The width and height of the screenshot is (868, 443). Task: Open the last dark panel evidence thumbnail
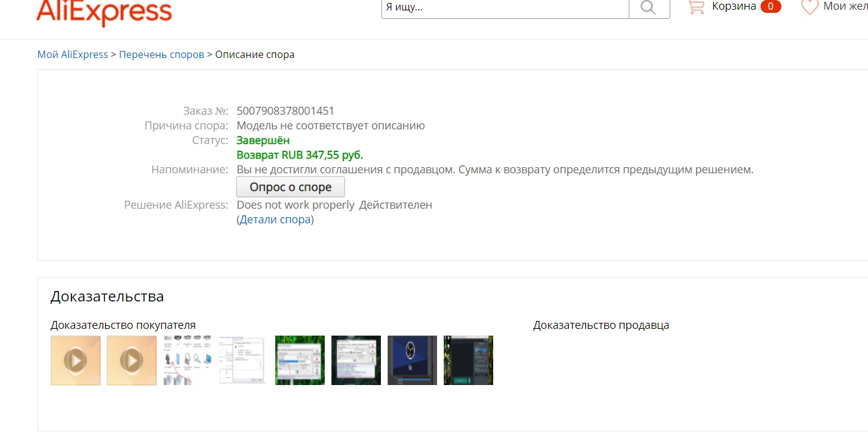tap(468, 360)
